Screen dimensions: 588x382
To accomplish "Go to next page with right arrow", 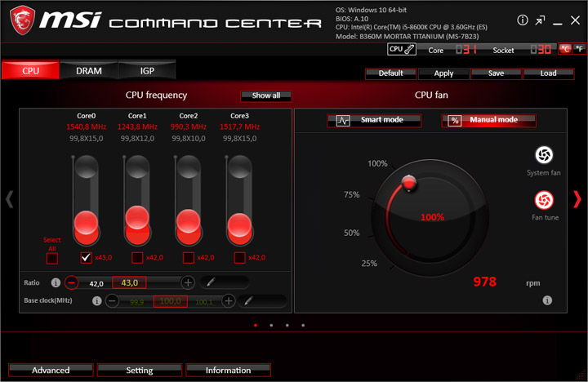I will tap(577, 199).
